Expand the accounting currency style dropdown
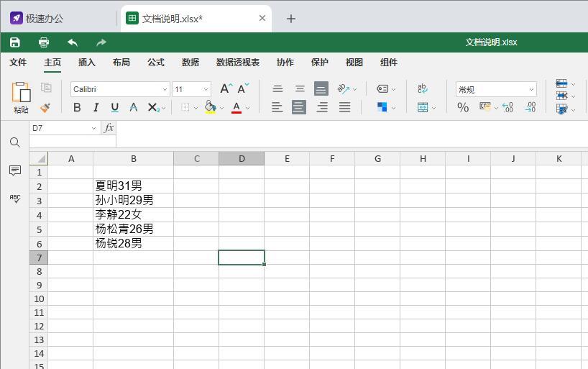The height and width of the screenshot is (369, 588). click(x=496, y=108)
